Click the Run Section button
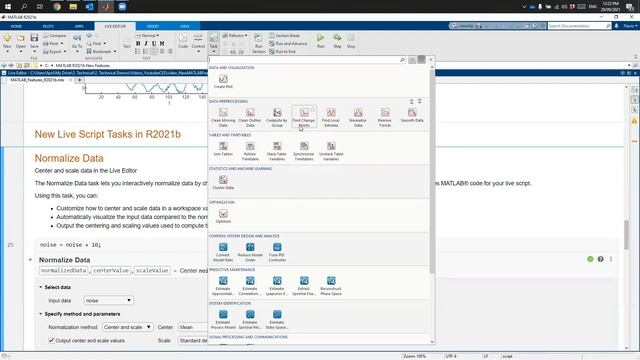640x360 pixels. point(258,43)
